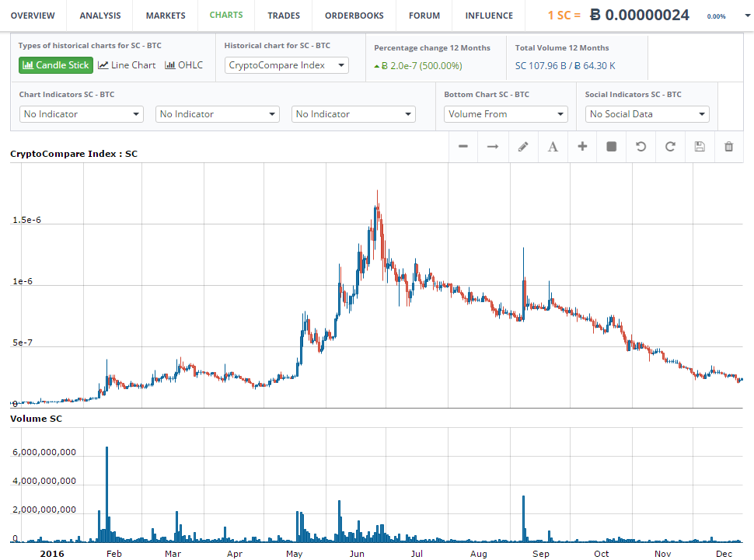Switch chart type to OHLC
Image resolution: width=754 pixels, height=560 pixels.
pyautogui.click(x=184, y=65)
